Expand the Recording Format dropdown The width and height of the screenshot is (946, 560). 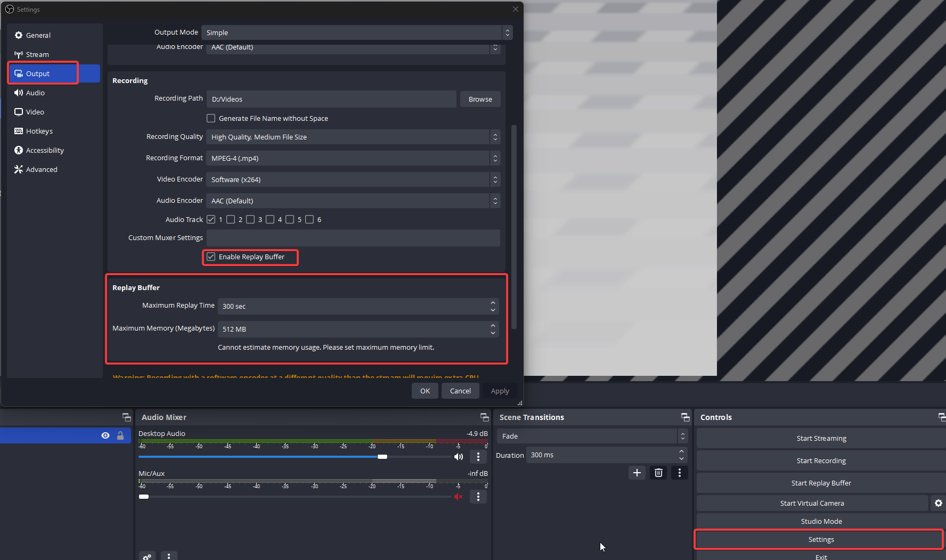(x=353, y=158)
